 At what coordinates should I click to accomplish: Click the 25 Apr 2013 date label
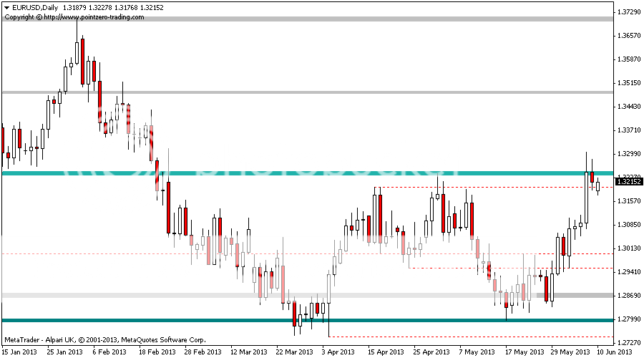click(x=431, y=352)
